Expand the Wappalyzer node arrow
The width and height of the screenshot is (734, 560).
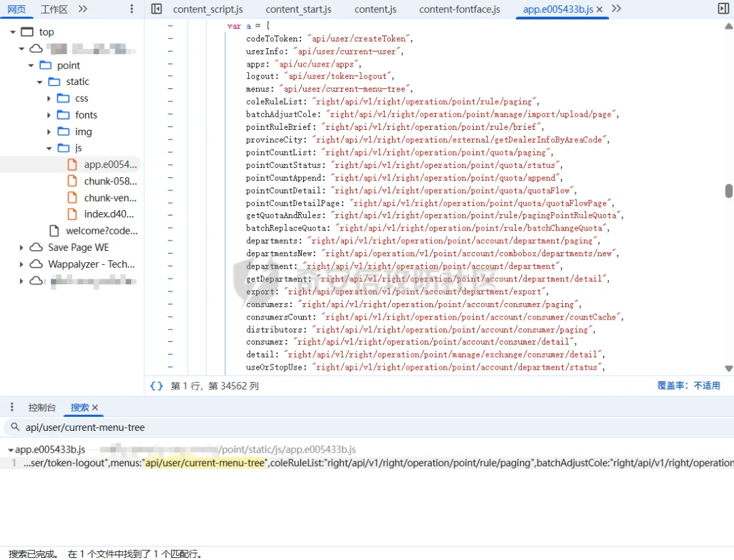(21, 264)
